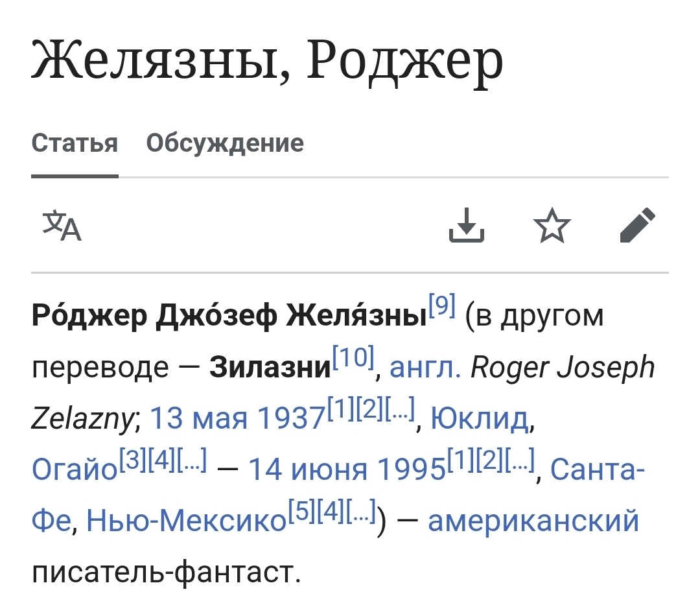This screenshot has height=607, width=700.
Task: Open the 14 июня 1995 date link
Action: coord(346,470)
